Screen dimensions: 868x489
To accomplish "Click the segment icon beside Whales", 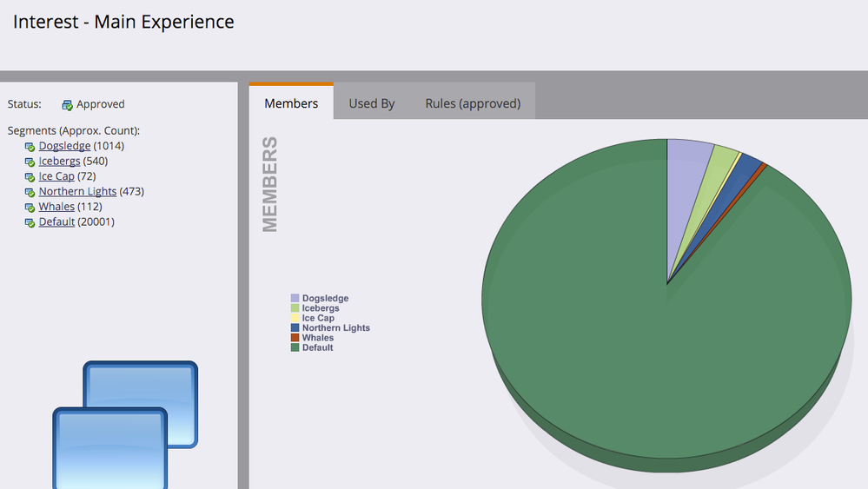I will point(30,208).
